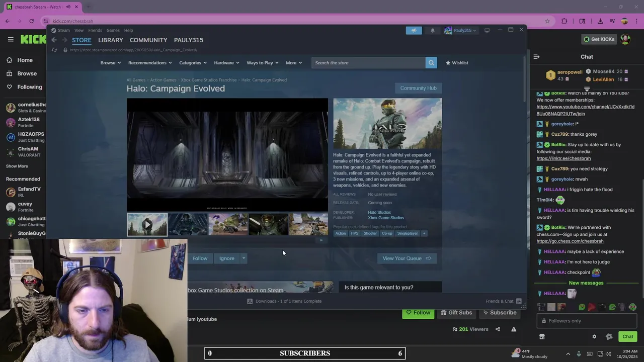This screenshot has height=362, width=644.
Task: Click the Kick logo
Action: click(33, 39)
